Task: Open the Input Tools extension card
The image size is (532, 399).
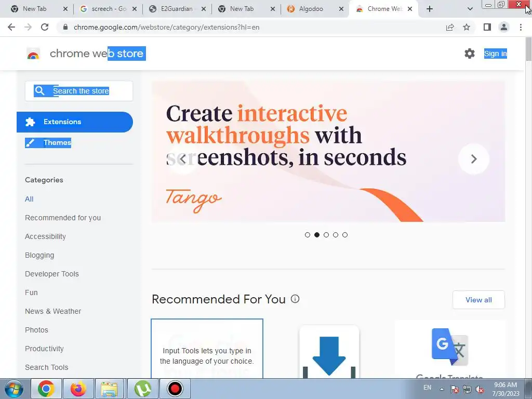Action: pos(207,349)
